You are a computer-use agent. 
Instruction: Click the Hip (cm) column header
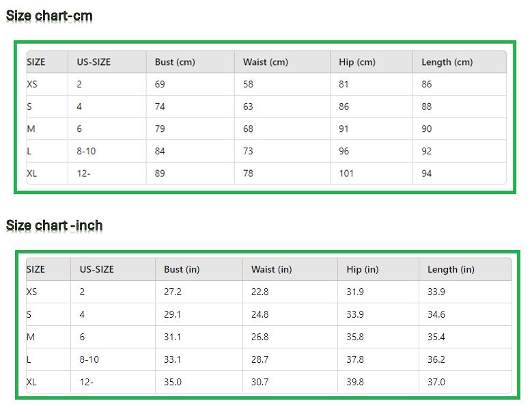[x=357, y=62]
